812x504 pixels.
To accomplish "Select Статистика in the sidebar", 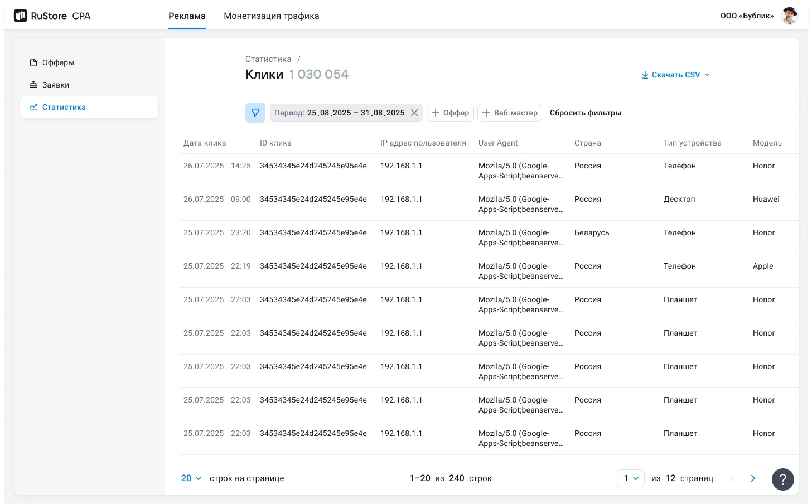I will pos(64,107).
